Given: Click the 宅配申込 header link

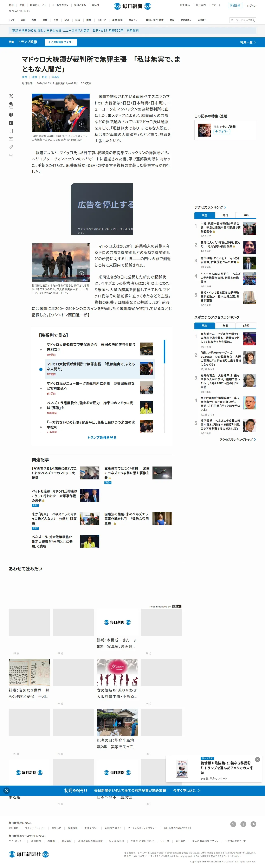Looking at the screenshot, I should tap(185, 5).
